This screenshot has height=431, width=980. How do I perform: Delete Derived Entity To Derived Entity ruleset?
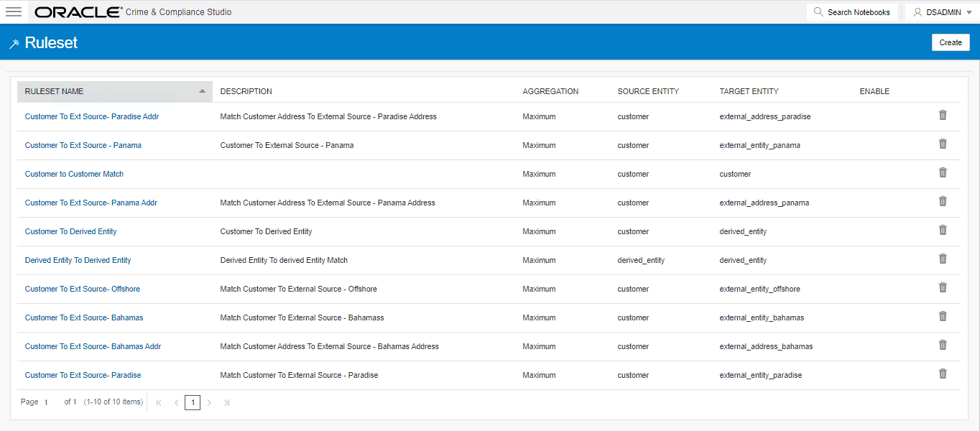tap(943, 259)
